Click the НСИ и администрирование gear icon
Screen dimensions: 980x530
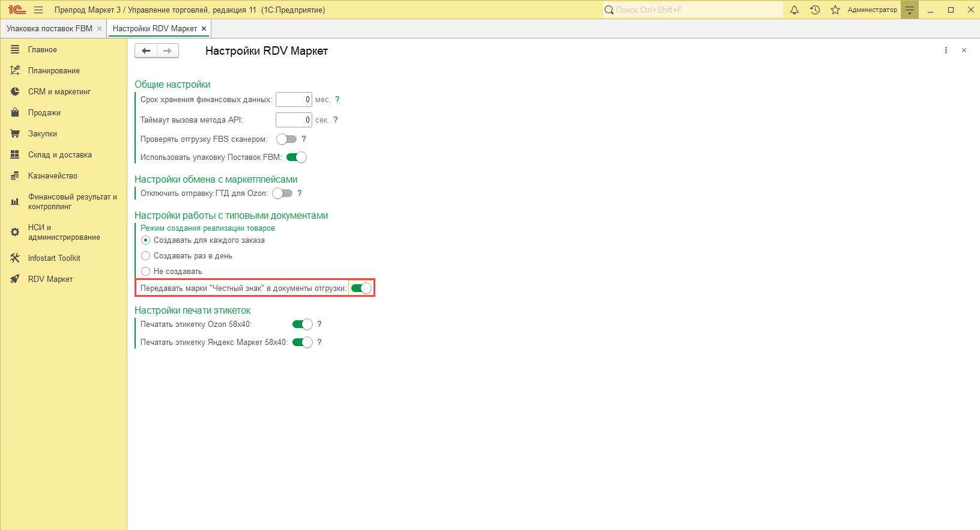pos(15,232)
